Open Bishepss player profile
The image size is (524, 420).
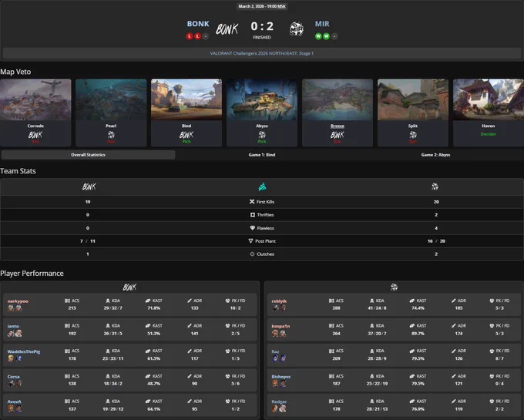[281, 377]
